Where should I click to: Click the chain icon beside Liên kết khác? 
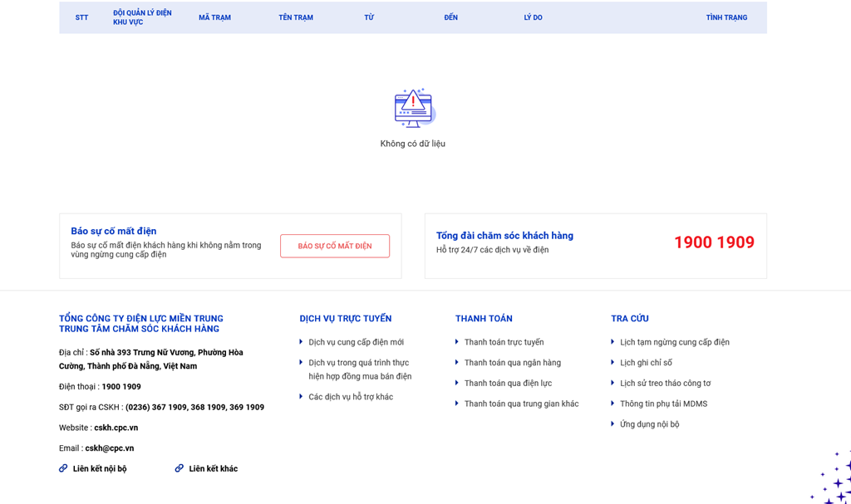tap(180, 468)
